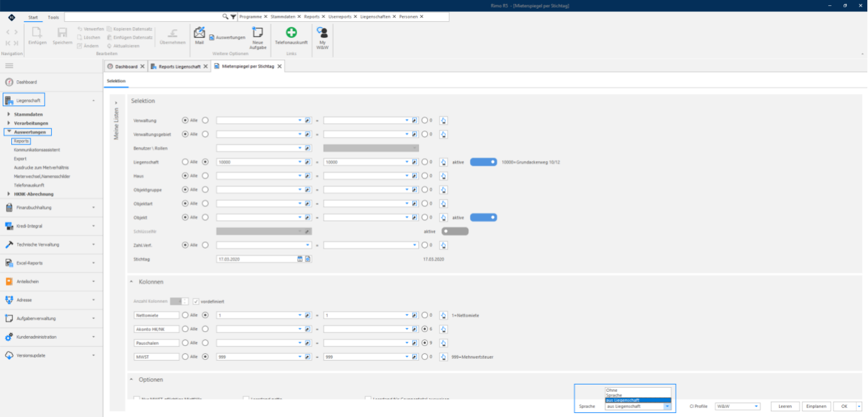Switch to the Tools ribbon tab

pyautogui.click(x=53, y=17)
